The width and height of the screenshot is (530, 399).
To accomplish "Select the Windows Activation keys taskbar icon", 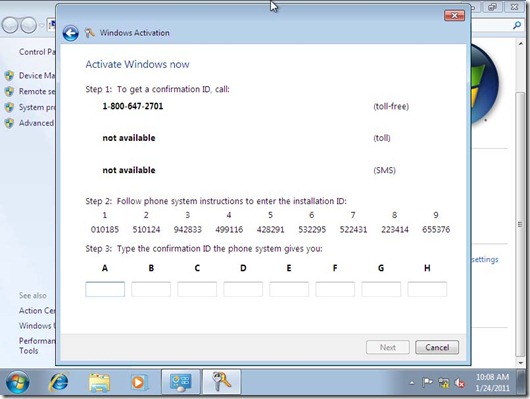I will click(221, 382).
